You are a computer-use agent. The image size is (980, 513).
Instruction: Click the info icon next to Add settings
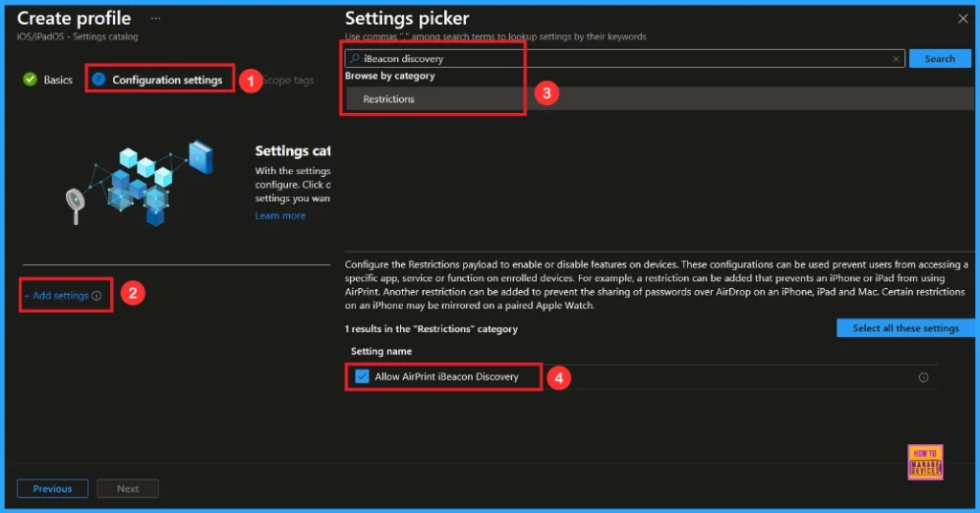[97, 296]
